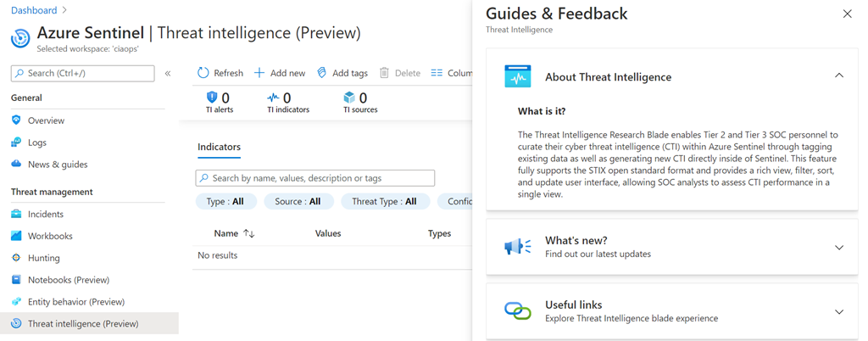Open Workbooks in Threat management
The image size is (868, 341).
point(49,236)
